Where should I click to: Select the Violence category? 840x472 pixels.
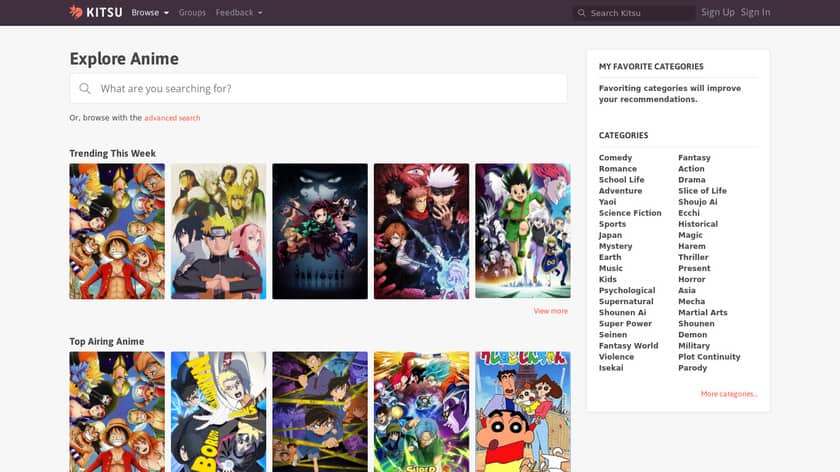pos(616,357)
